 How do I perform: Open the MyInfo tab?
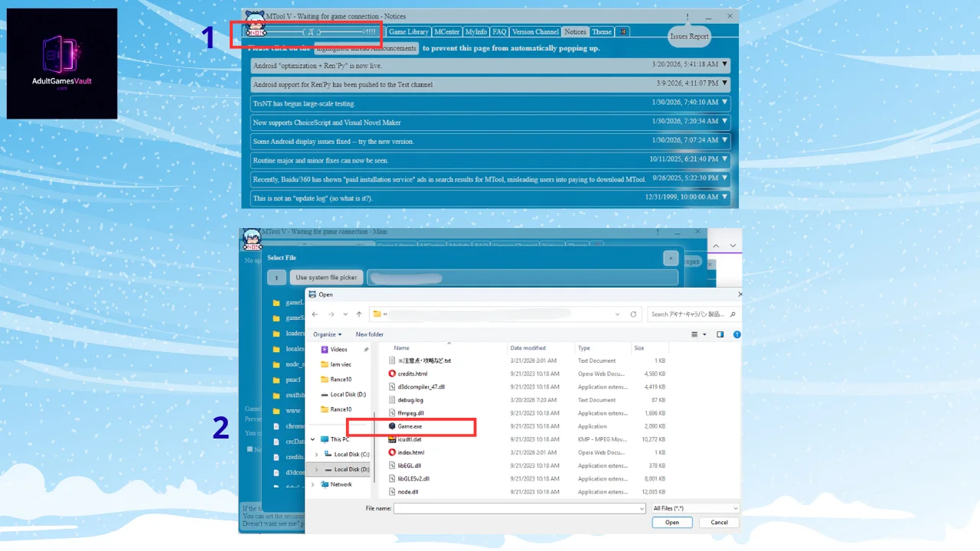(x=475, y=32)
